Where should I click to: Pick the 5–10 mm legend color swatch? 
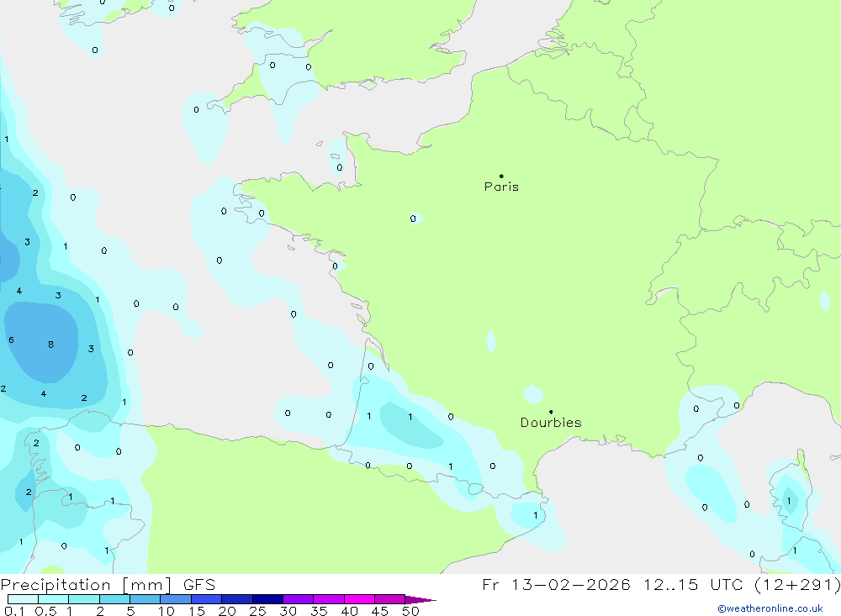click(x=145, y=599)
